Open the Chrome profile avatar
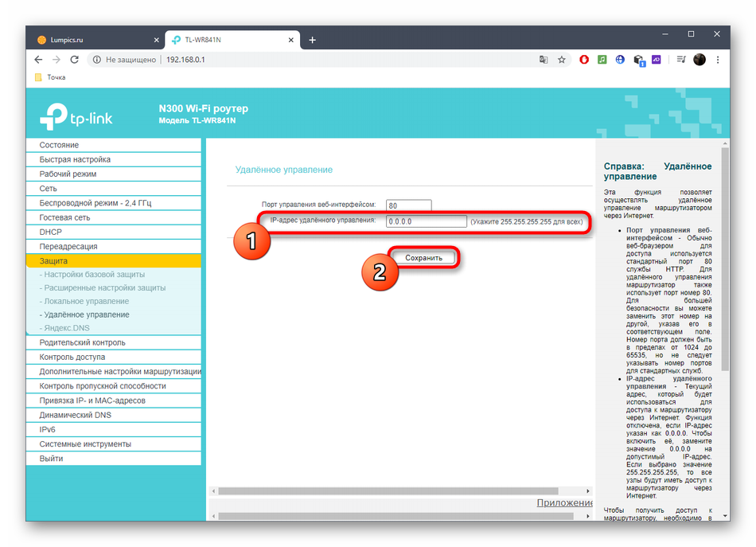756x547 pixels. [699, 60]
